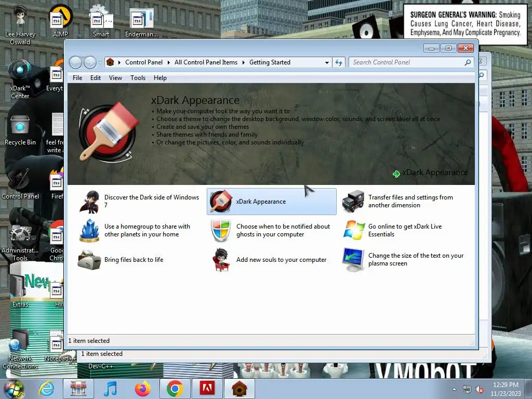Click the Bring files back to life icon
Viewport: 532px width, 399px height.
(89, 260)
